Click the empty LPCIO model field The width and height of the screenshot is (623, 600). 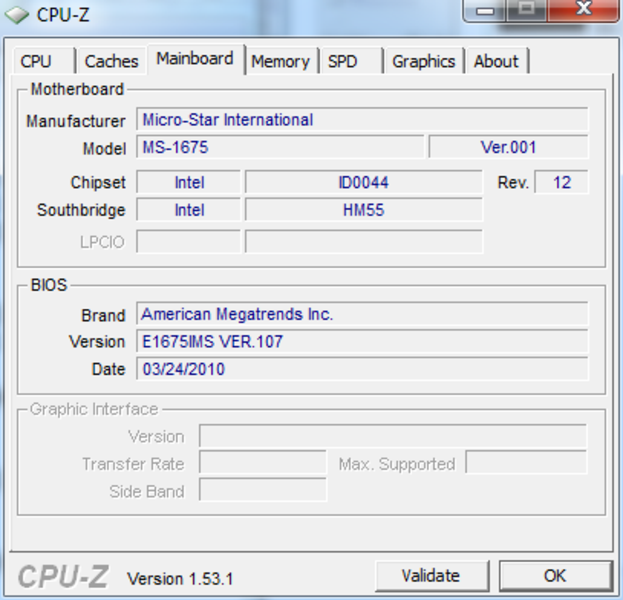pos(364,241)
